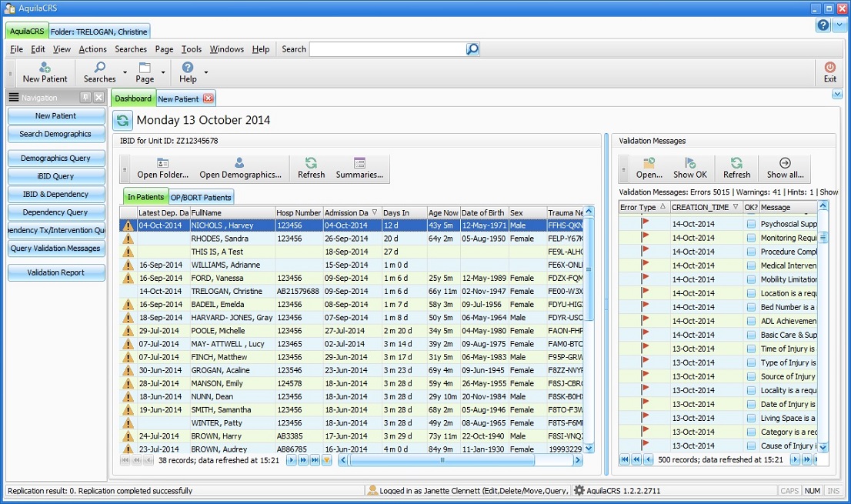The image size is (851, 504).
Task: Click Show all in Validation Messages
Action: [x=785, y=169]
